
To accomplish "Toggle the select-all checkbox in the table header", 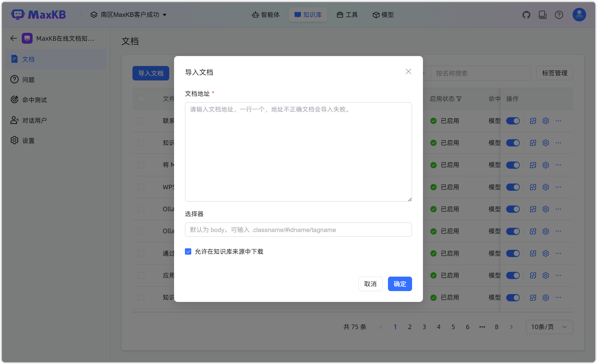I will pos(141,99).
